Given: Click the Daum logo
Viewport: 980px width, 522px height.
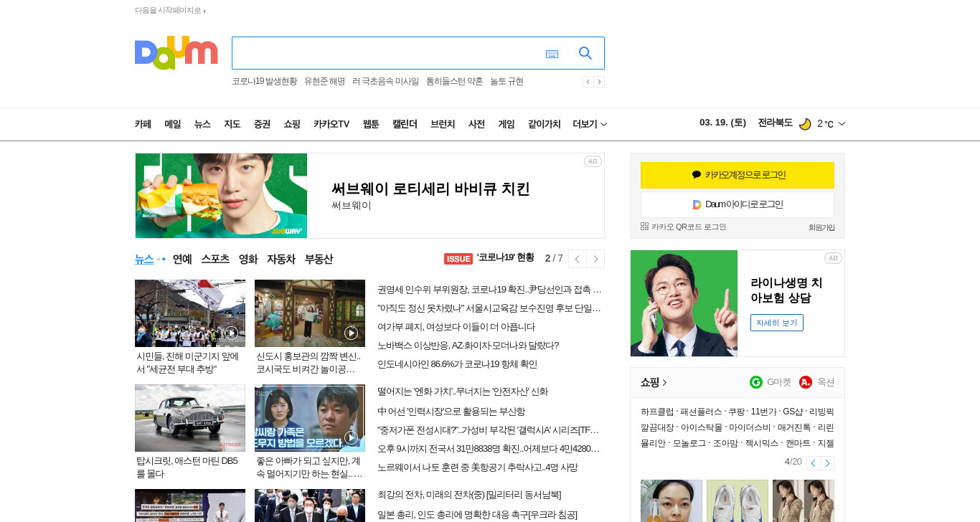Looking at the screenshot, I should click(x=176, y=53).
